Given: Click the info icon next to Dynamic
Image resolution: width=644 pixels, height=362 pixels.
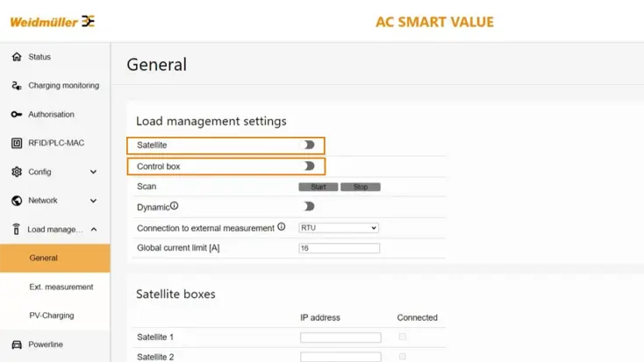Looking at the screenshot, I should (174, 206).
